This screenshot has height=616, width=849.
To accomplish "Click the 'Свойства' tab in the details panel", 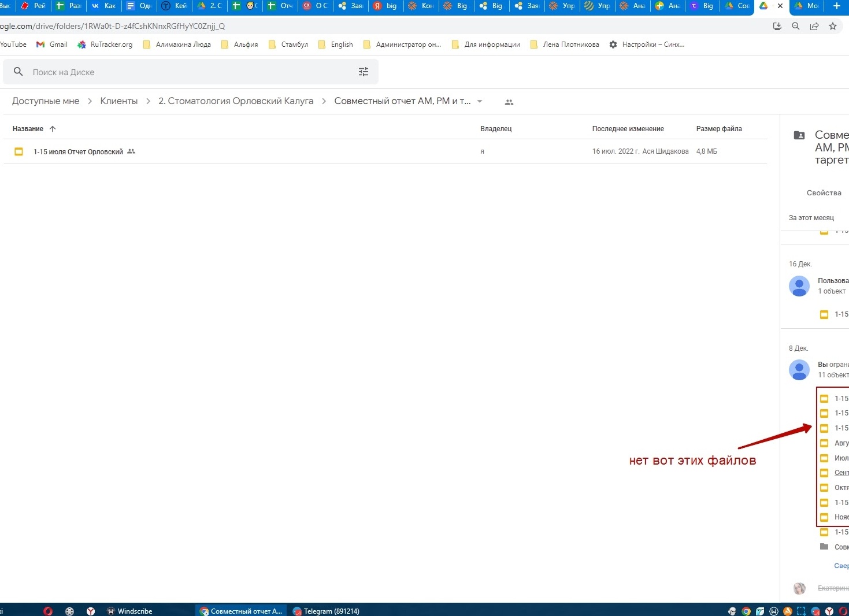I will point(824,193).
